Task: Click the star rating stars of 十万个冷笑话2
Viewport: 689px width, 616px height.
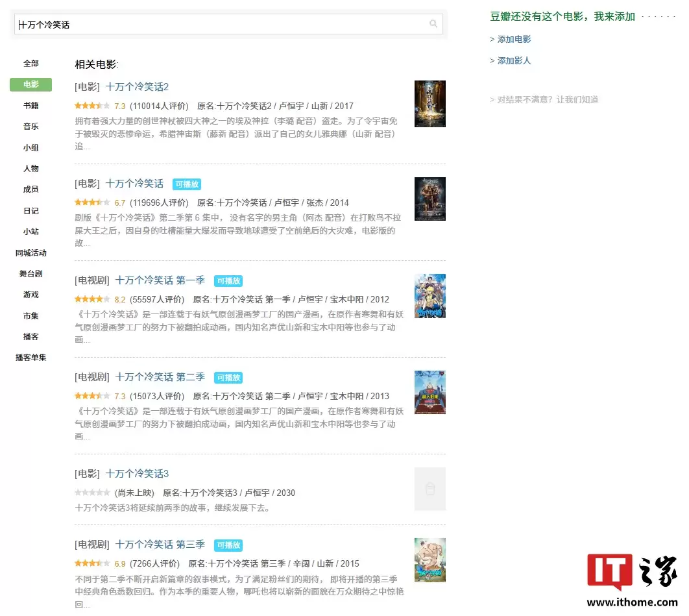Action: point(93,106)
